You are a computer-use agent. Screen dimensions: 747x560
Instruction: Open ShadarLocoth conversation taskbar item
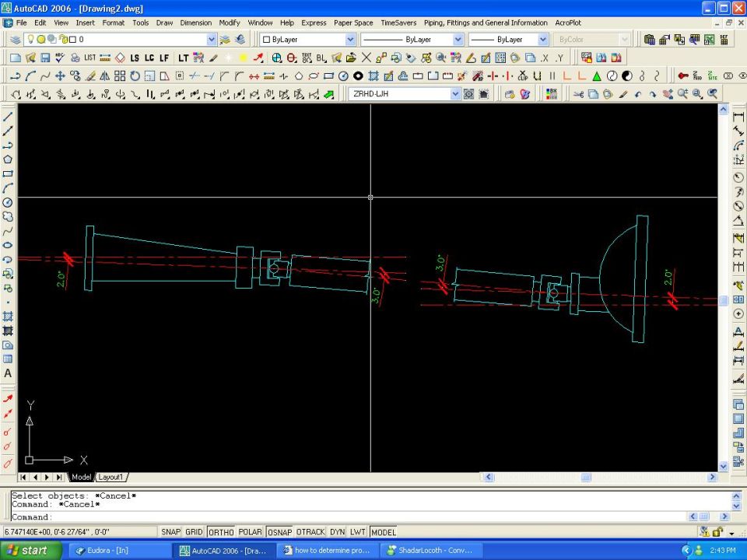click(x=431, y=551)
